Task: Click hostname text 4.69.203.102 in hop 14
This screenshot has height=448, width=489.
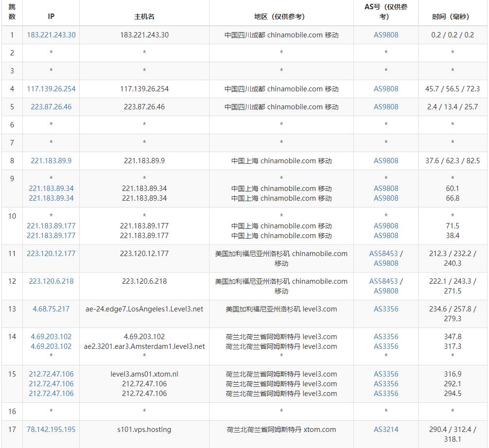Action: click(144, 337)
